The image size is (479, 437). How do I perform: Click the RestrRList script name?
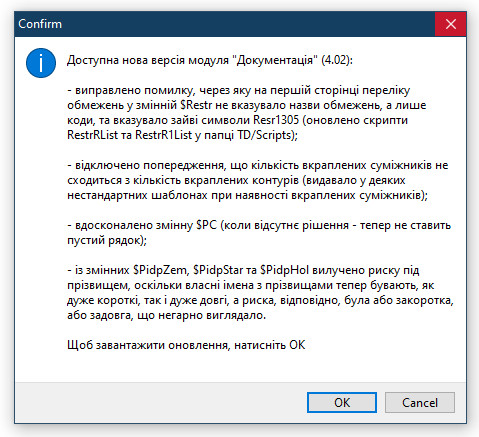tap(92, 135)
